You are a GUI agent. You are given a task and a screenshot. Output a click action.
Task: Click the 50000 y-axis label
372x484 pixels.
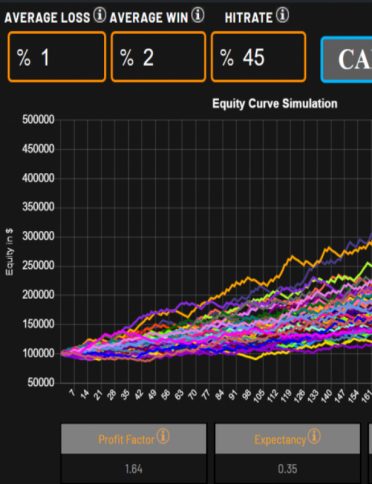coord(41,382)
